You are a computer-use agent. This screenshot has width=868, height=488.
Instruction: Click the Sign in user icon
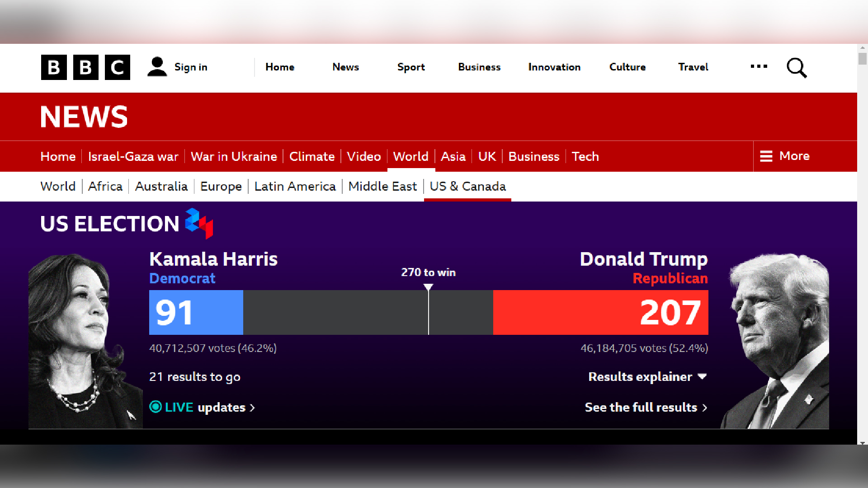157,67
